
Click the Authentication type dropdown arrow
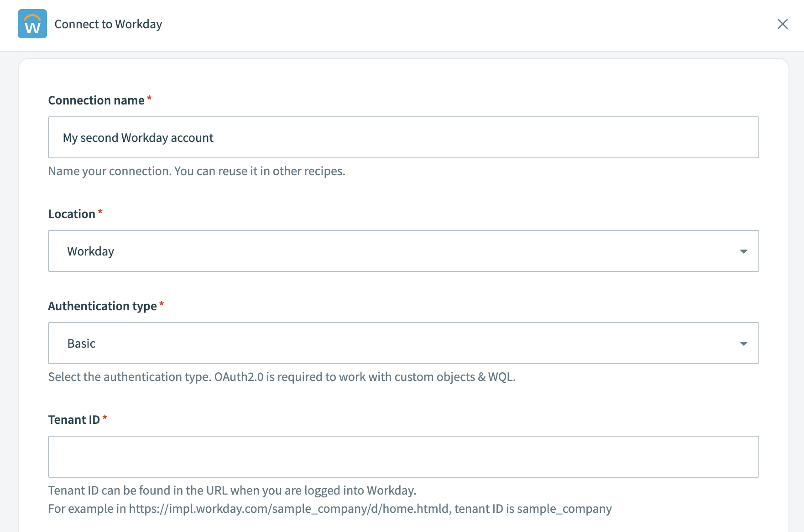[x=743, y=344]
